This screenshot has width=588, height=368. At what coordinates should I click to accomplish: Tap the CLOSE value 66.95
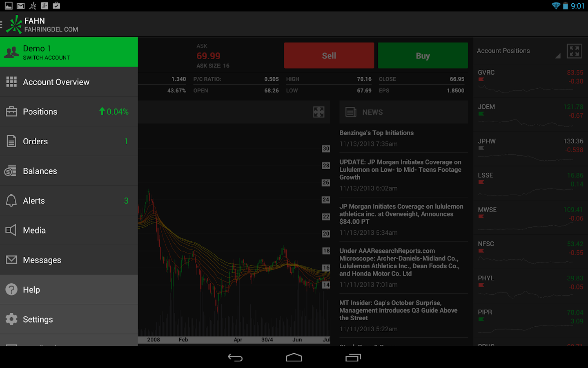[457, 79]
